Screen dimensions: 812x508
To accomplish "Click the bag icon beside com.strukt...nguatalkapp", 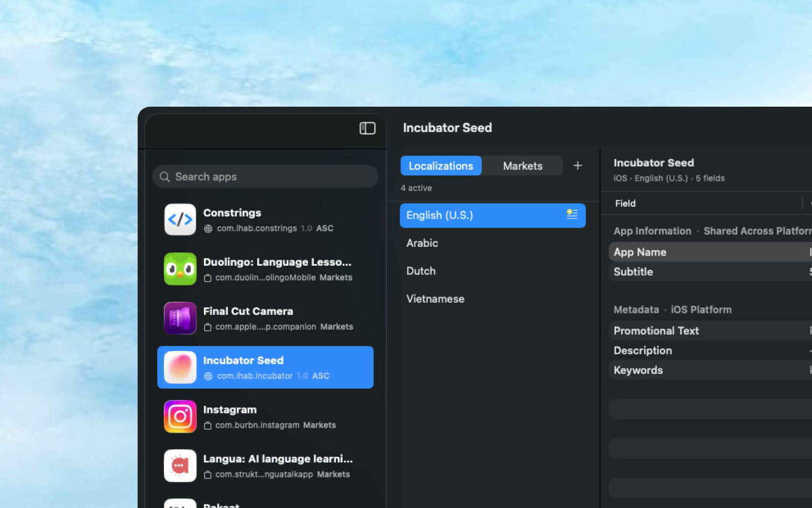I will click(208, 475).
